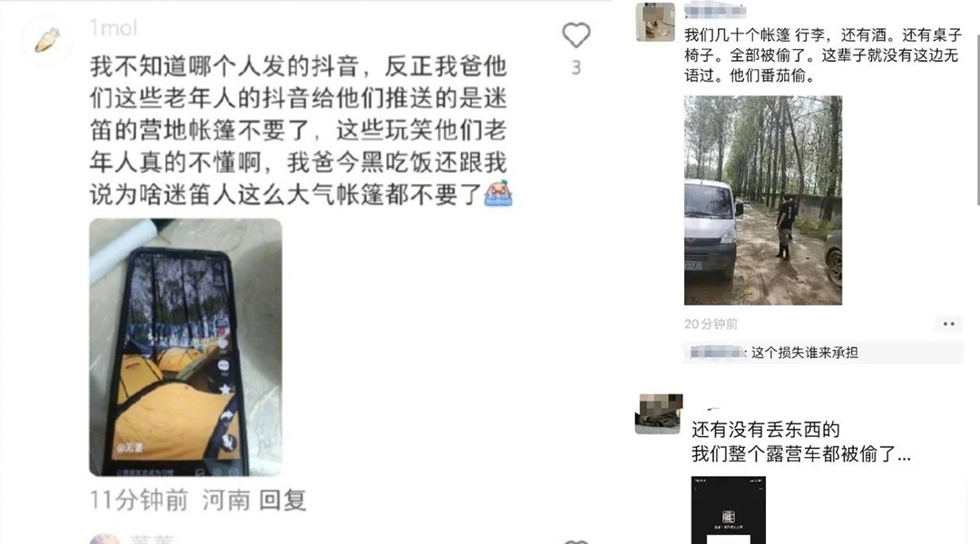
Task: Open the two-dot more options button
Action: click(x=949, y=324)
